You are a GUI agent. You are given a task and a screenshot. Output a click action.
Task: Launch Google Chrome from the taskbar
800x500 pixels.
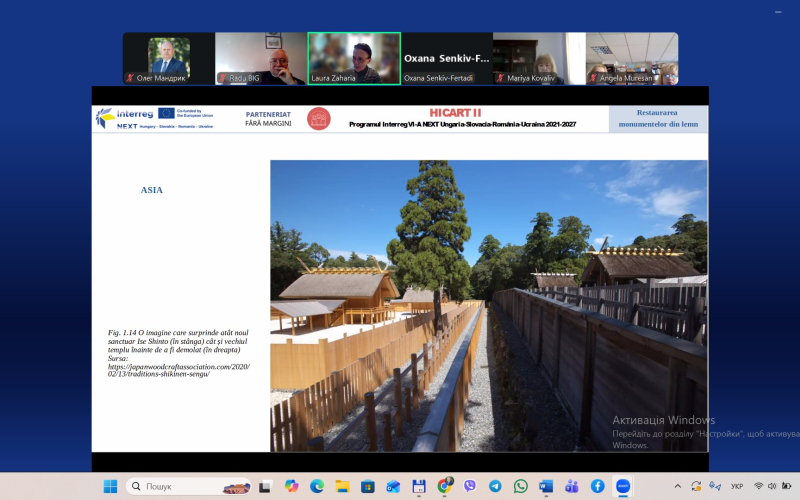[x=444, y=486]
